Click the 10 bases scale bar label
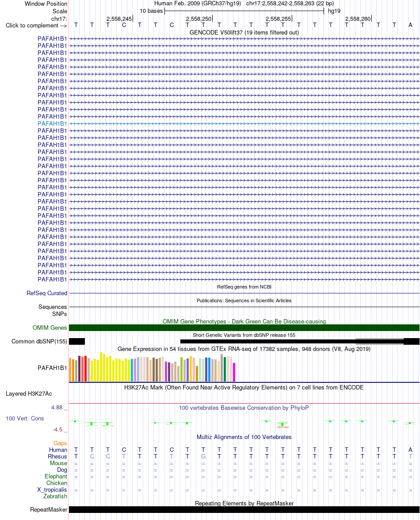 (151, 11)
